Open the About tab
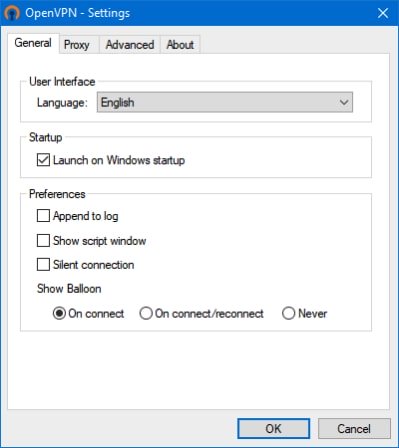The width and height of the screenshot is (399, 448). click(x=180, y=45)
